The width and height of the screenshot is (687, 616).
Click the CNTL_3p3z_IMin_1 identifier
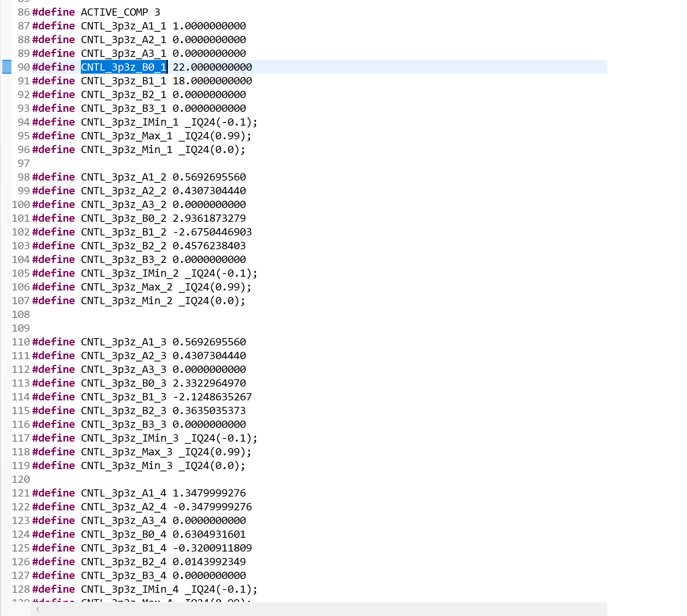[x=130, y=122]
